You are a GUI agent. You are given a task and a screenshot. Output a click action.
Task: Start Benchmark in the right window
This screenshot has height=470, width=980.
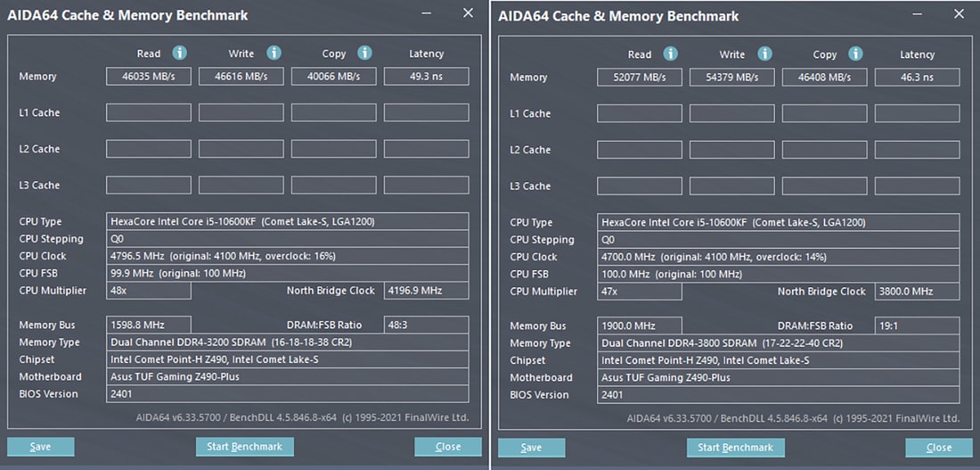735,448
